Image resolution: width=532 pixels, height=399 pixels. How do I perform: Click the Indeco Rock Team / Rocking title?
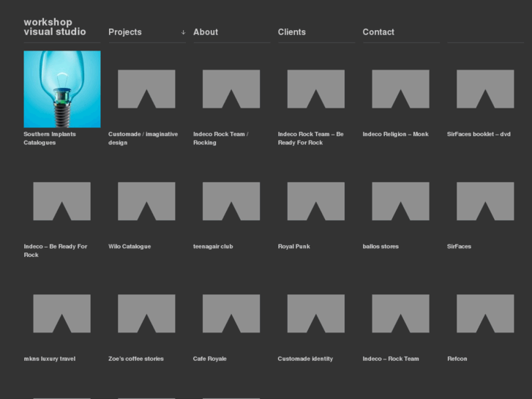point(220,138)
